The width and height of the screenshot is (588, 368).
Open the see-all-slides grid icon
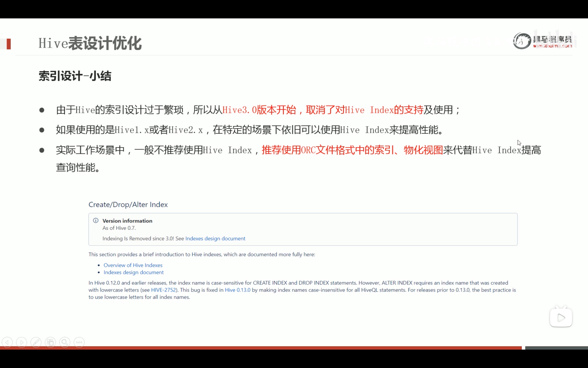point(50,342)
